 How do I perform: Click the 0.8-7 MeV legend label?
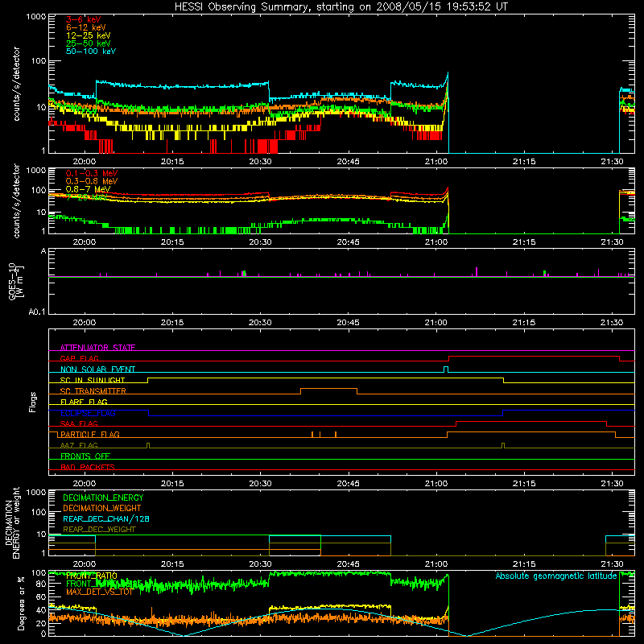pos(88,189)
